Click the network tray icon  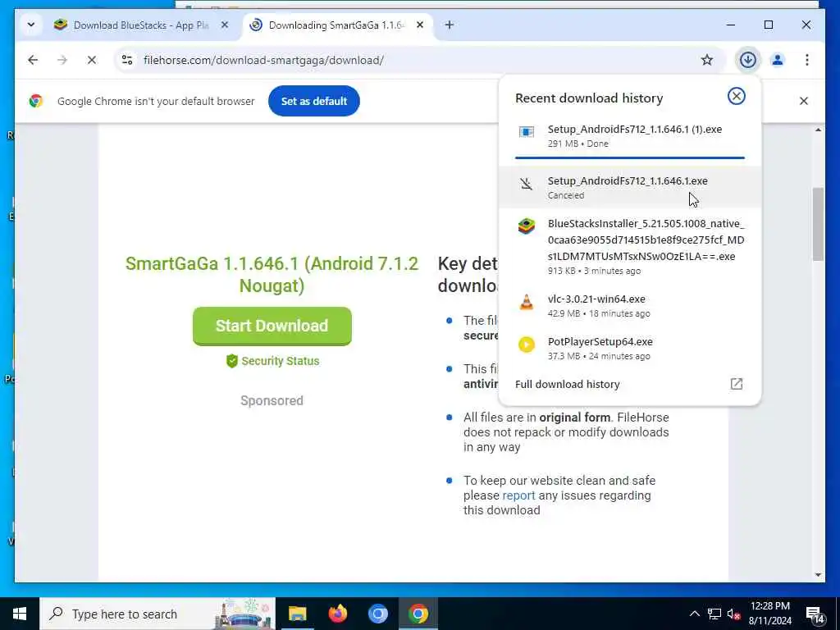pyautogui.click(x=714, y=614)
